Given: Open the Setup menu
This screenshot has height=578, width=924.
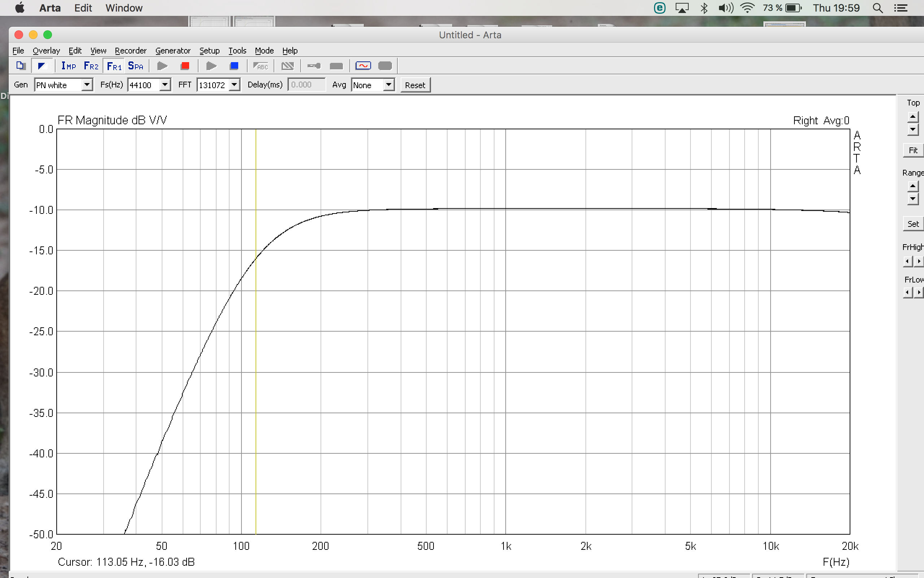Looking at the screenshot, I should [209, 51].
